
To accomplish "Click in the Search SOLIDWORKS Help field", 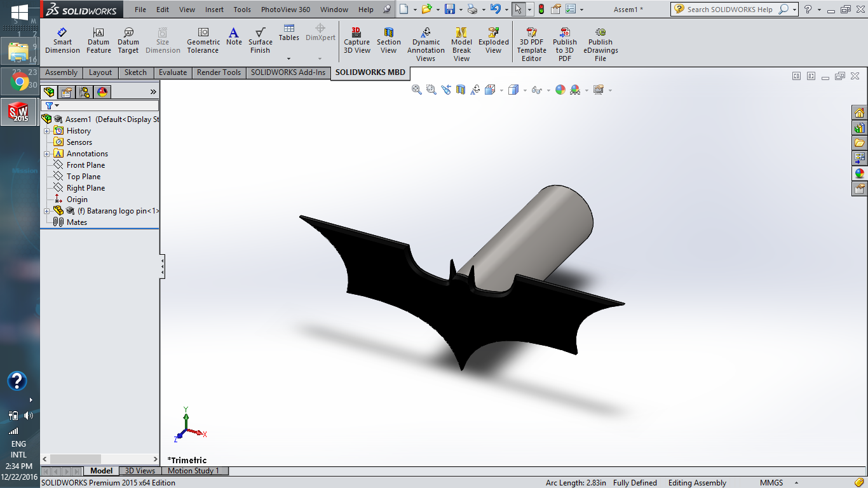I will [729, 9].
